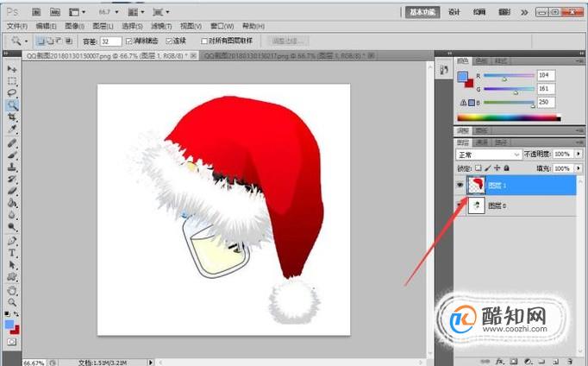This screenshot has height=366, width=588.
Task: Open the 窗口(W) Window menu
Action: tap(222, 26)
